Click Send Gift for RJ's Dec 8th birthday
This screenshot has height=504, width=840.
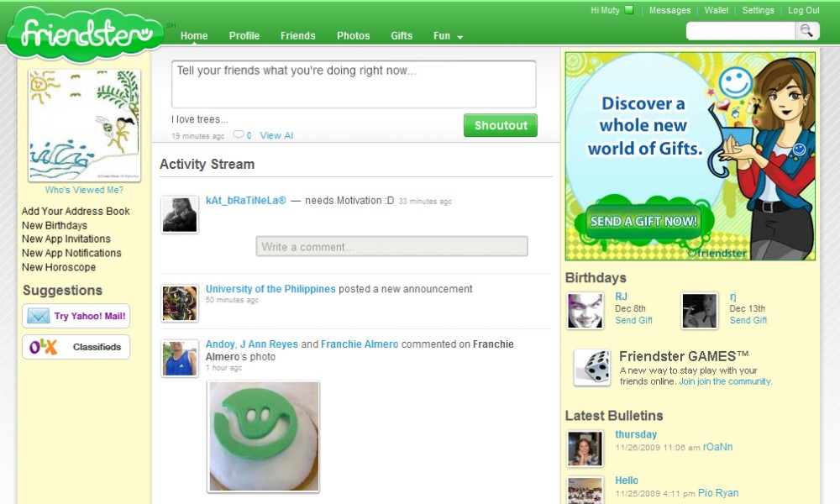pos(633,320)
